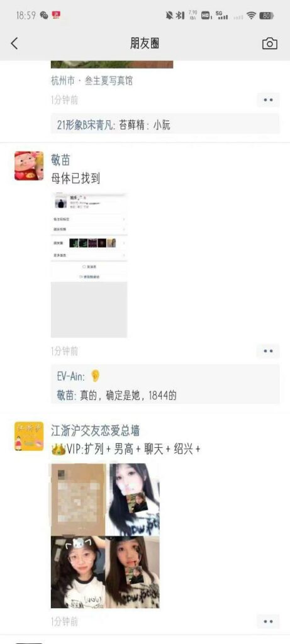Viewport: 290px width, 644px height.
Task: Tap the Wi-Fi icon in the status bar
Action: [251, 16]
